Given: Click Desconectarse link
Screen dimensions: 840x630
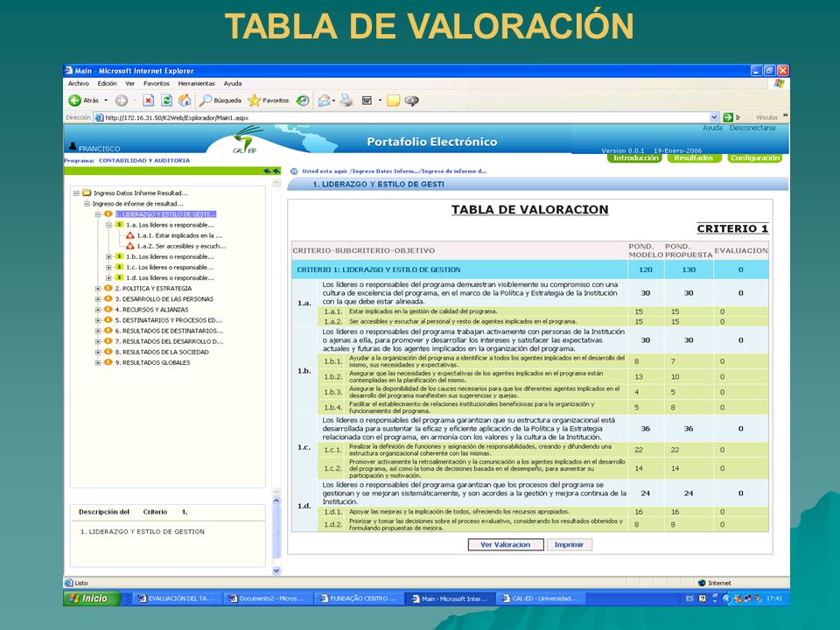Looking at the screenshot, I should click(752, 128).
